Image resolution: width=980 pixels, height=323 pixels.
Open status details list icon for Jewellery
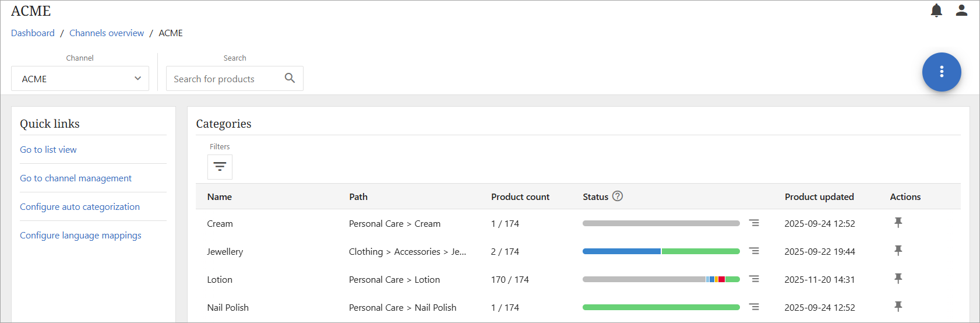click(754, 251)
